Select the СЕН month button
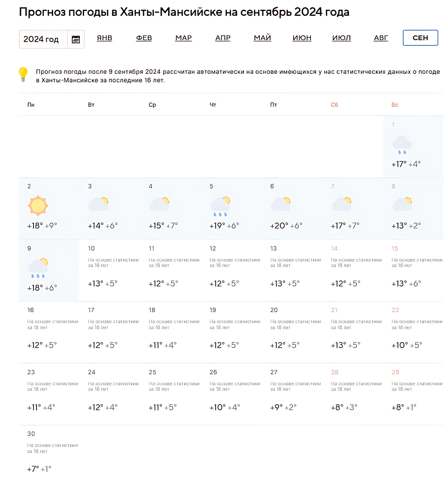Image resolution: width=448 pixels, height=481 pixels. pyautogui.click(x=420, y=38)
